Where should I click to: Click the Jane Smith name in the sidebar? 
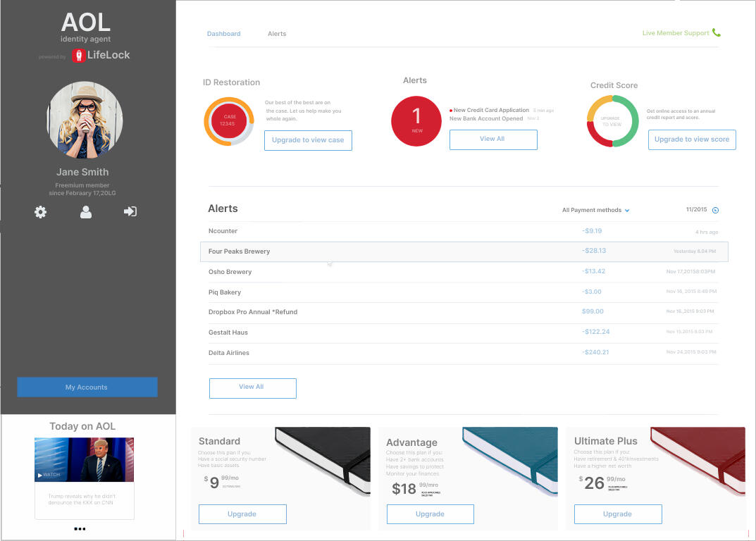(x=82, y=172)
